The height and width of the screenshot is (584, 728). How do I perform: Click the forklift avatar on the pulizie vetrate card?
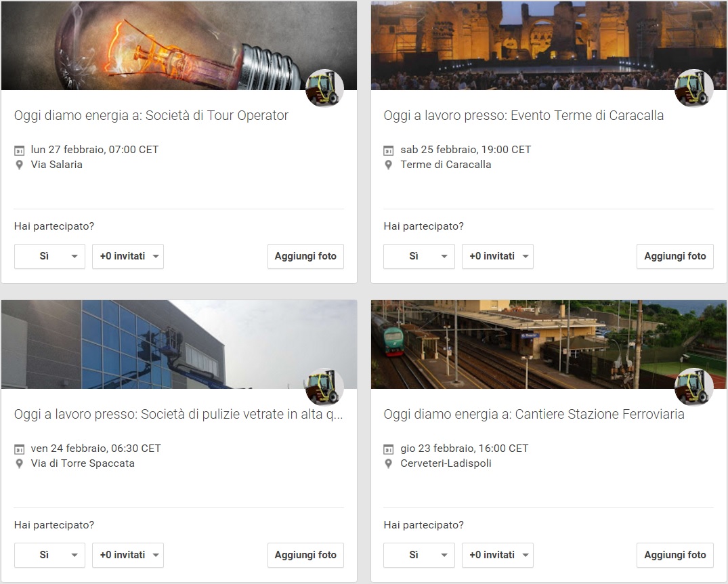(324, 387)
